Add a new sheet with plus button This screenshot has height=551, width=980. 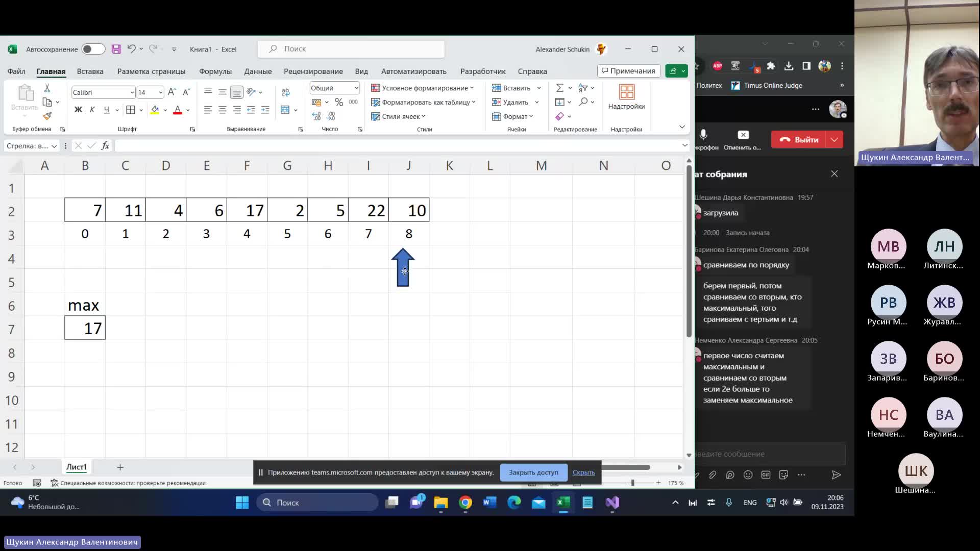pyautogui.click(x=120, y=467)
